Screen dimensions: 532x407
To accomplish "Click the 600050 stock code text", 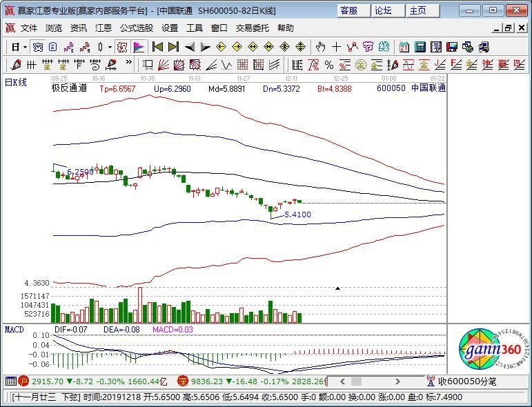I will (391, 88).
